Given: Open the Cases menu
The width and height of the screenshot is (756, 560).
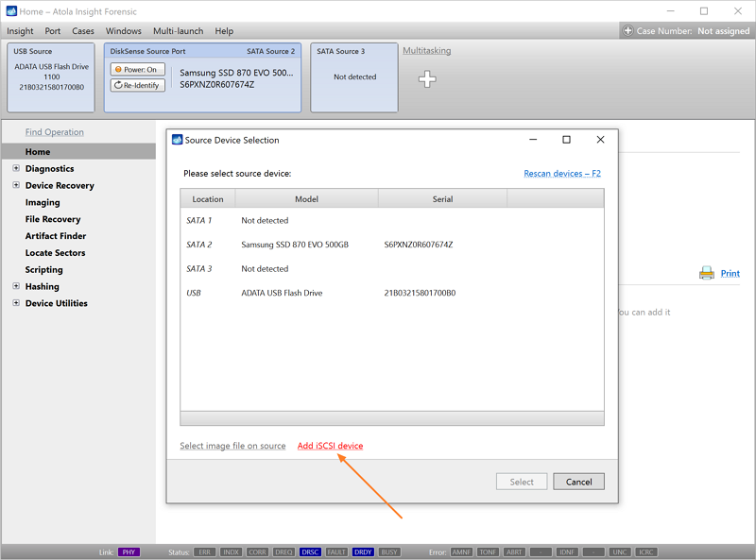Looking at the screenshot, I should coord(83,31).
